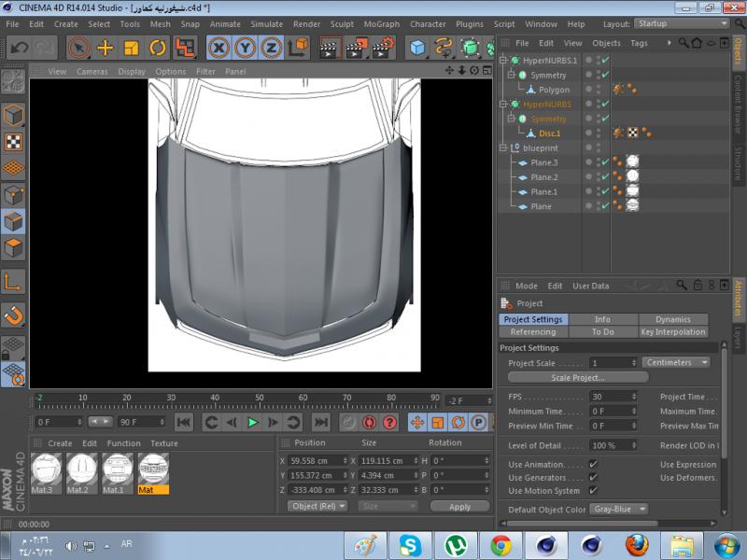Open Edit Render Settings icon
Screen dimensions: 747x560
coord(381,48)
